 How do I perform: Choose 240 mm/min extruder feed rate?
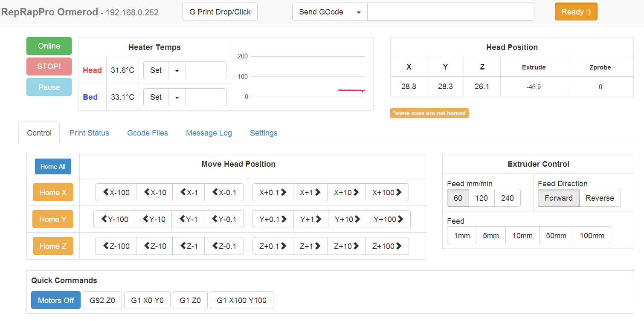click(x=507, y=198)
